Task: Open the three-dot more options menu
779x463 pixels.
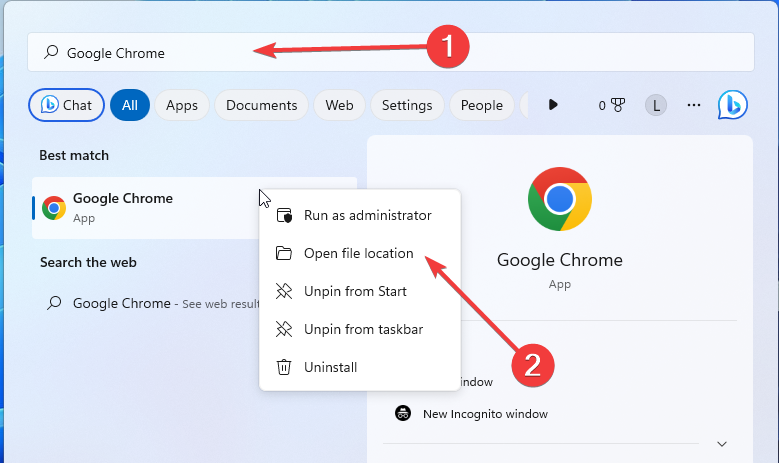Action: pyautogui.click(x=694, y=105)
